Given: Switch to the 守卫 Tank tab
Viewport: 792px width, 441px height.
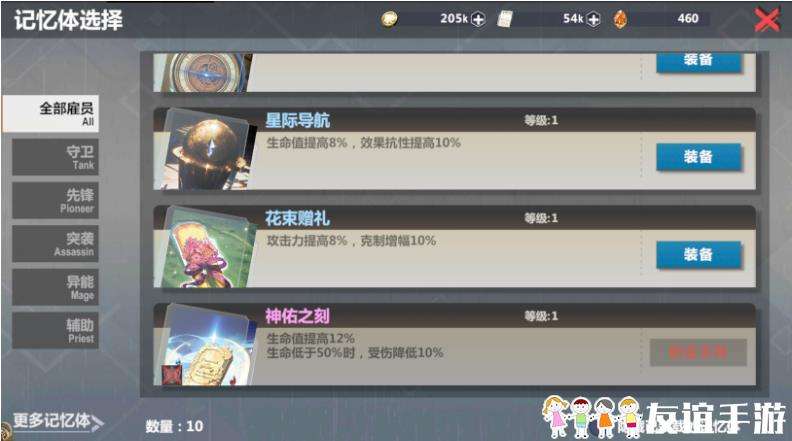Looking at the screenshot, I should tap(55, 157).
